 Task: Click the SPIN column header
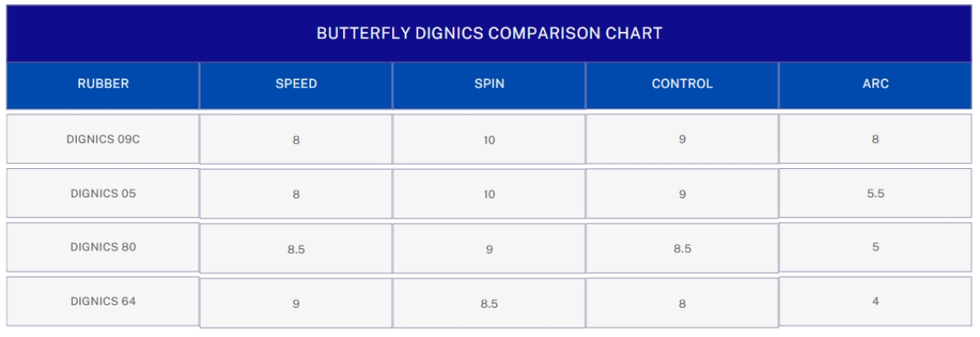[488, 84]
